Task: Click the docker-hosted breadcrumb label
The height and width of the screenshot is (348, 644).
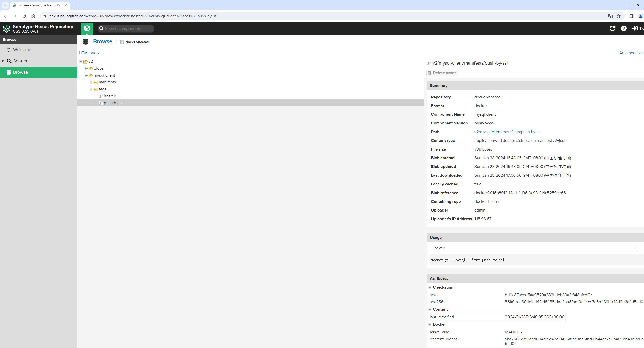Action: click(x=137, y=42)
